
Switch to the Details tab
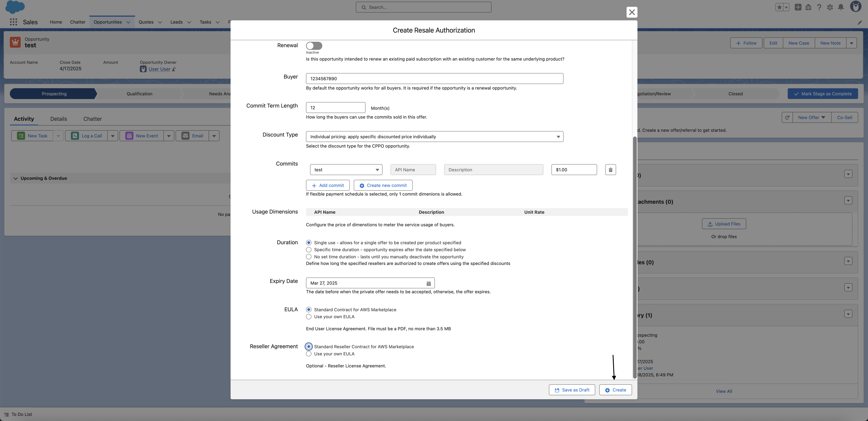pos(59,119)
